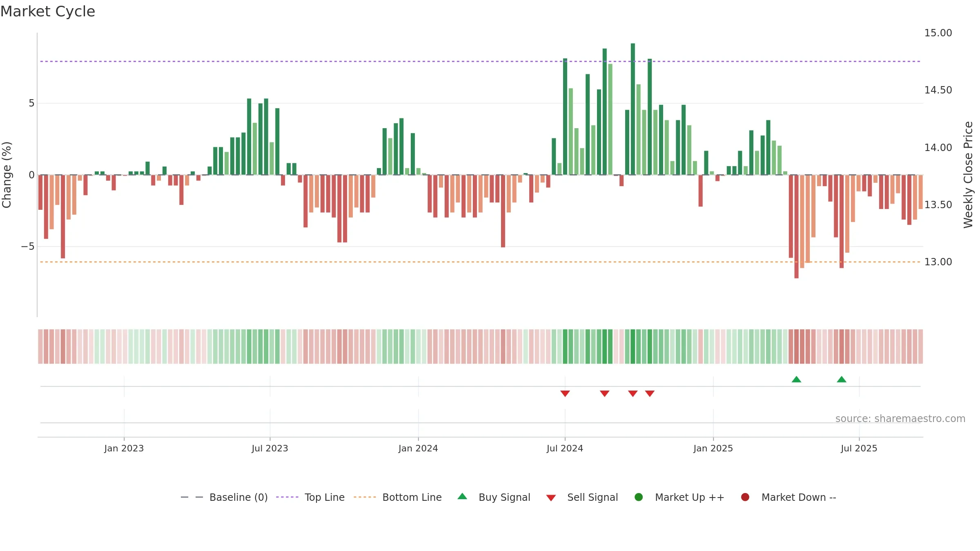
Task: Click the Jan 2024 axis label
Action: click(418, 449)
